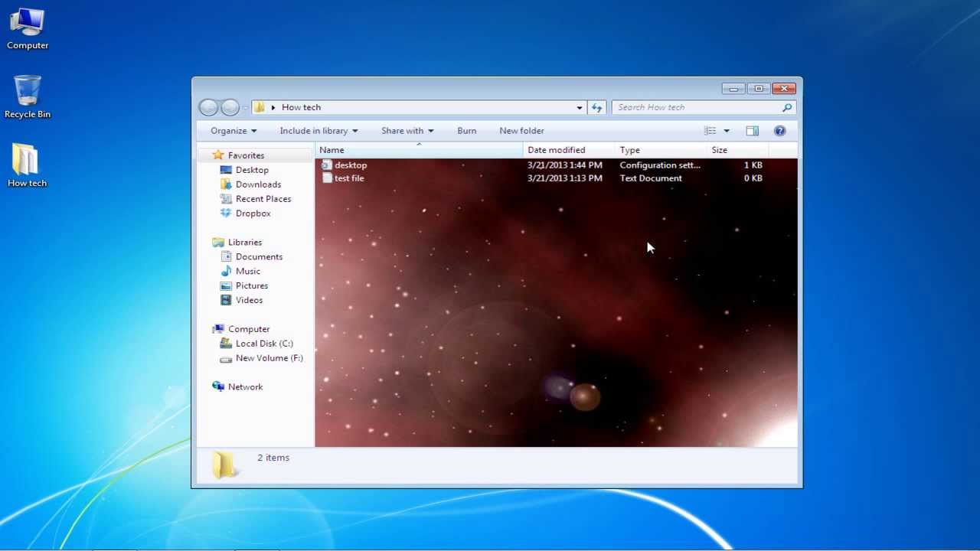This screenshot has width=980, height=551.
Task: Expand the address breadcrumb arrow before How tech
Action: 273,108
